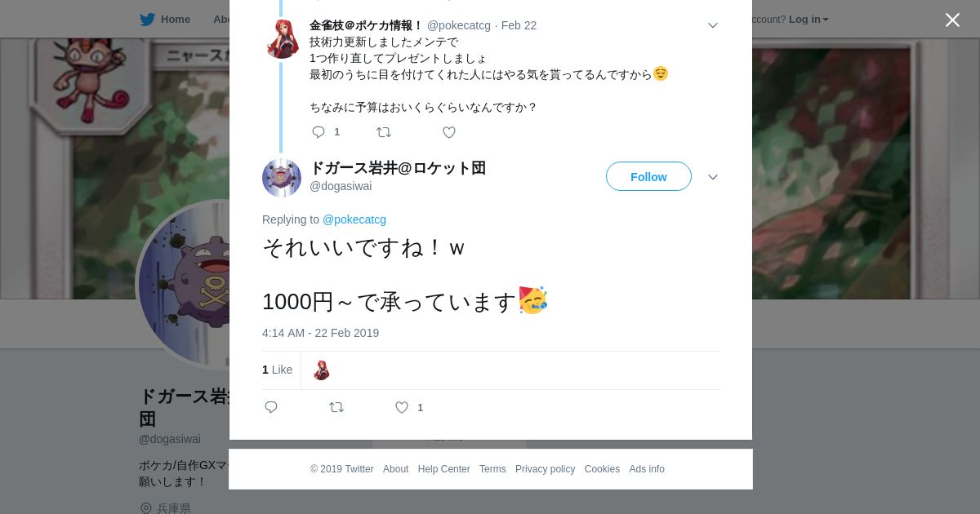The width and height of the screenshot is (980, 514).
Task: Like the dogasiwai tweet with heart
Action: click(x=402, y=407)
